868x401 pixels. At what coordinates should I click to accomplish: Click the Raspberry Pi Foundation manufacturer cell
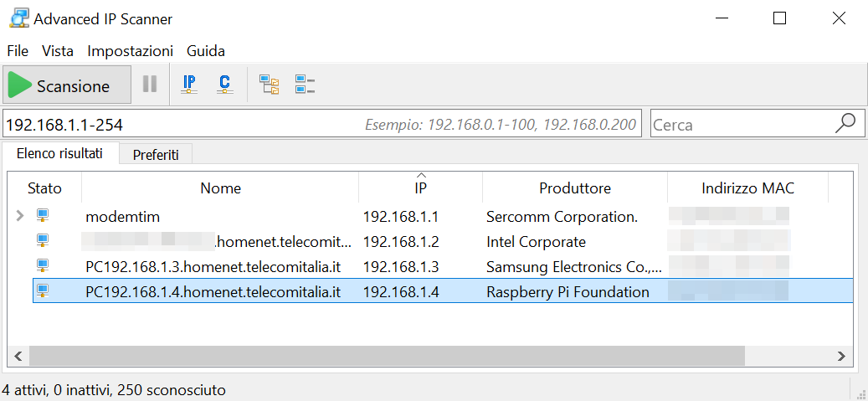pyautogui.click(x=568, y=292)
